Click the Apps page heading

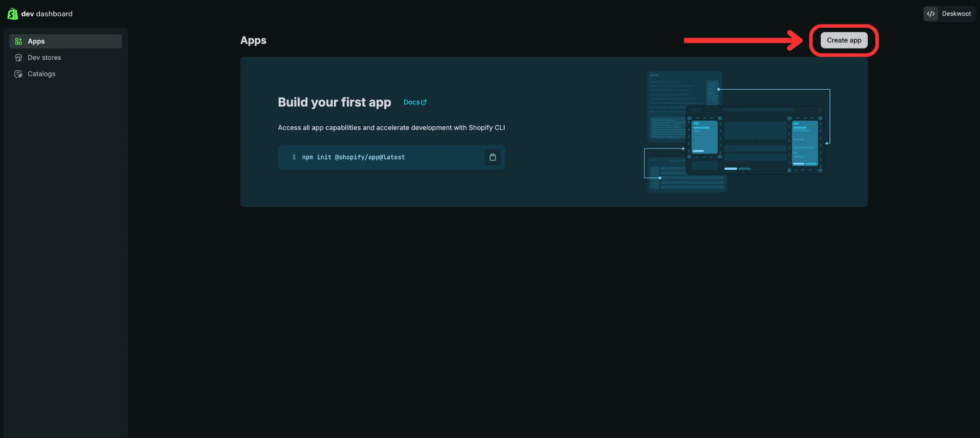pos(253,40)
